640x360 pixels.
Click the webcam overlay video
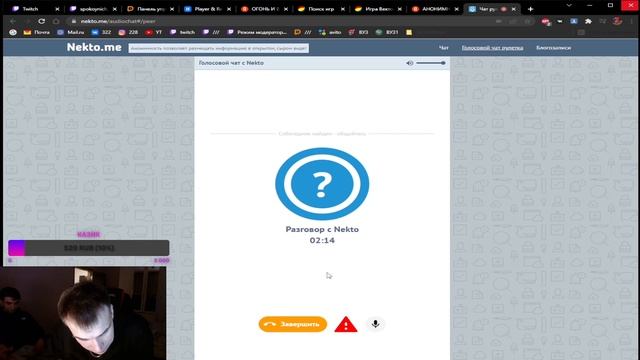click(83, 313)
